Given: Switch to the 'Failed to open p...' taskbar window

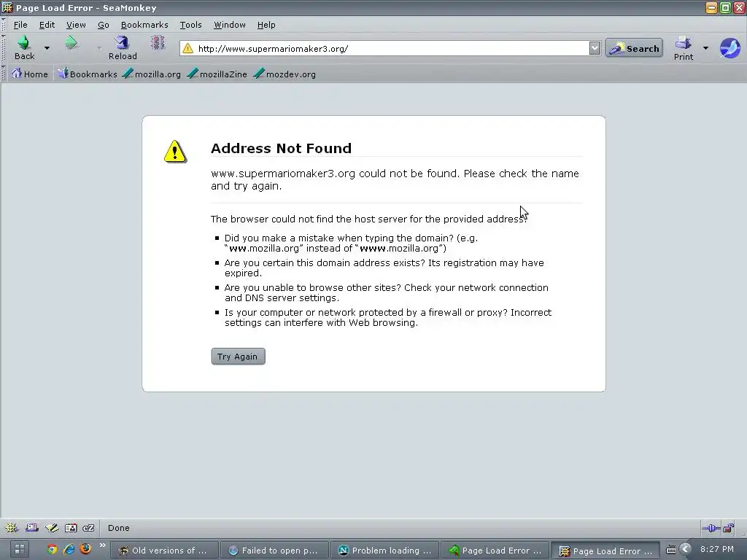Looking at the screenshot, I should point(274,550).
